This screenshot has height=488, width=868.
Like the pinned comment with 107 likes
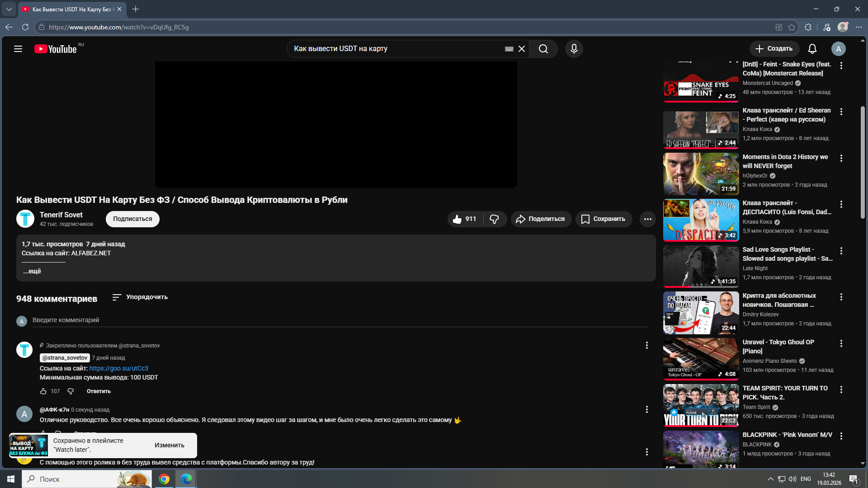point(43,391)
